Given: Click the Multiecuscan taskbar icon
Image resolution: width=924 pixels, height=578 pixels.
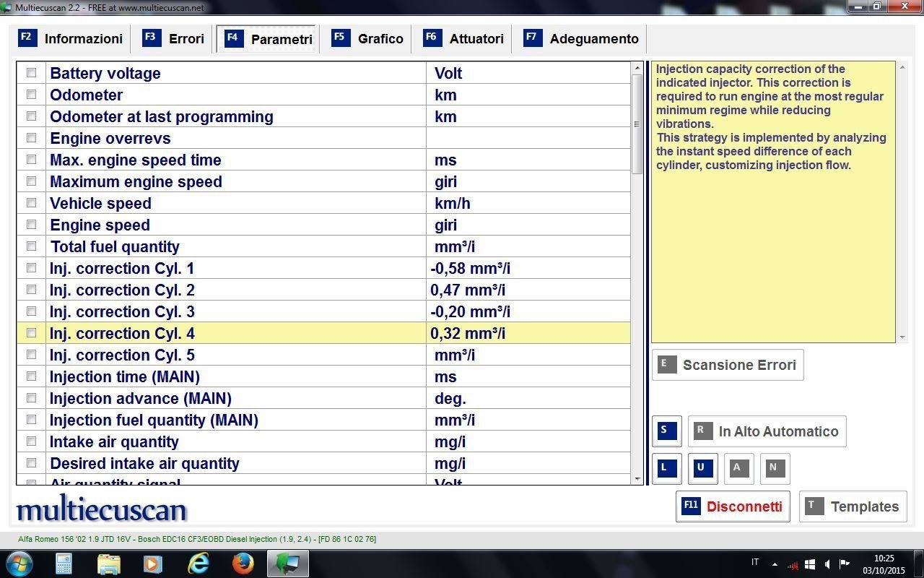Looking at the screenshot, I should tap(287, 563).
